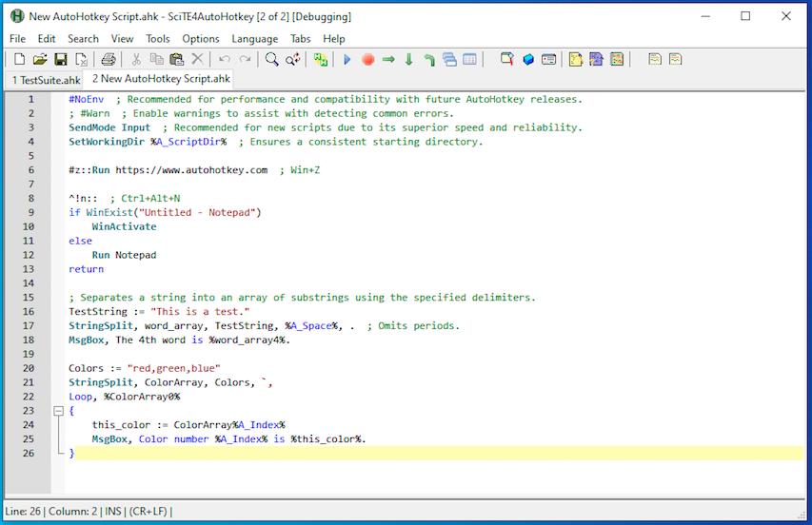Step into with green down arrow
This screenshot has width=812, height=525.
pos(408,60)
